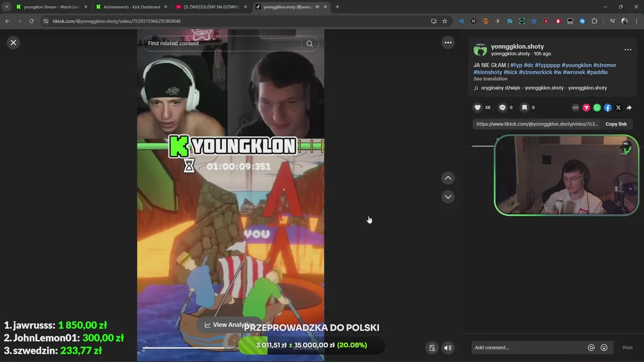Share the video to Facebook
This screenshot has height=362, width=644.
pos(608,108)
